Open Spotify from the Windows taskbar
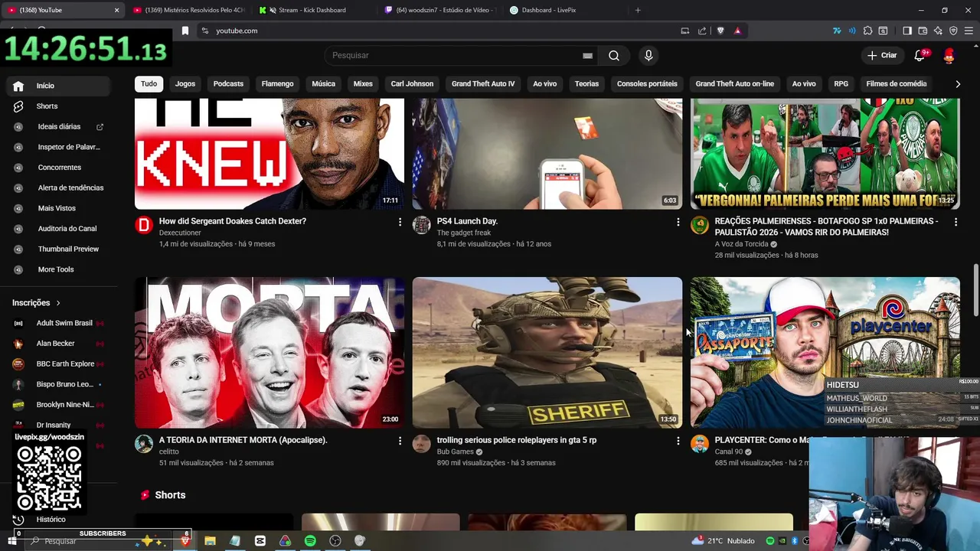 coord(310,541)
